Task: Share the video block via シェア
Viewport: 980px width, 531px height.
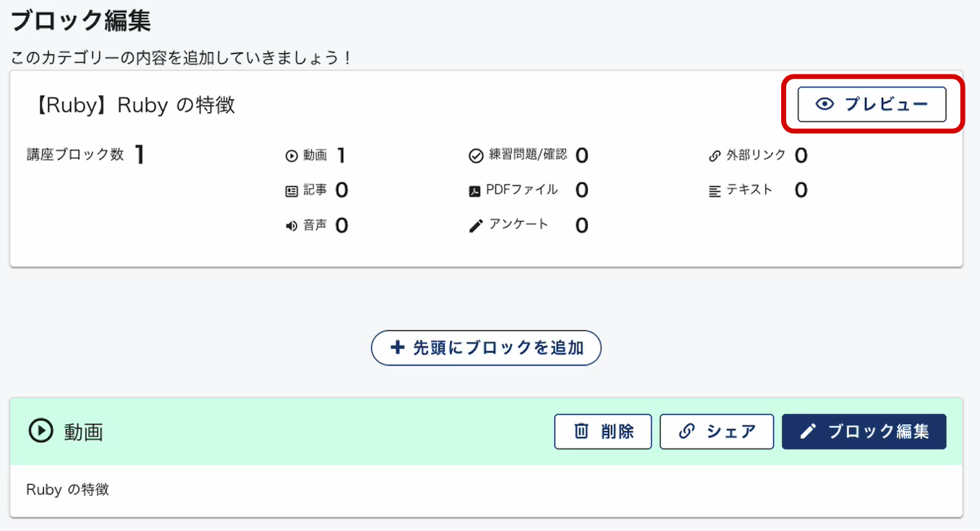Action: click(x=717, y=432)
